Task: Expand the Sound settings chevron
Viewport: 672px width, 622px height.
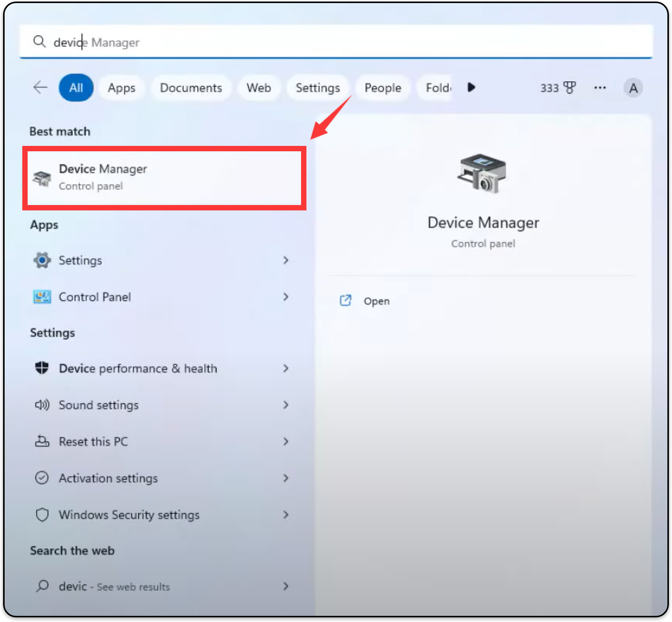Action: click(x=286, y=405)
